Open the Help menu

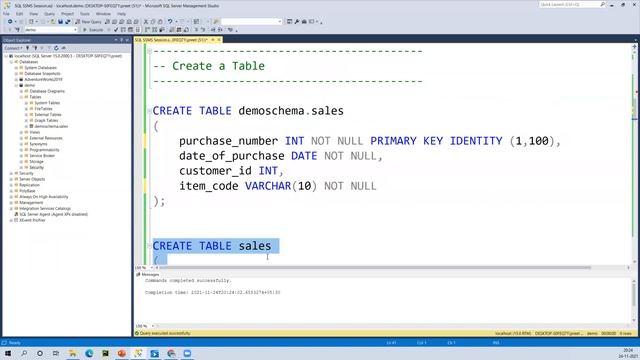122,14
